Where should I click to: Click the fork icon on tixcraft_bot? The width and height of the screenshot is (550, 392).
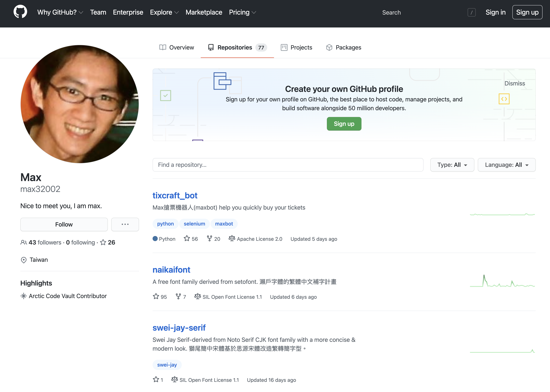pyautogui.click(x=210, y=239)
